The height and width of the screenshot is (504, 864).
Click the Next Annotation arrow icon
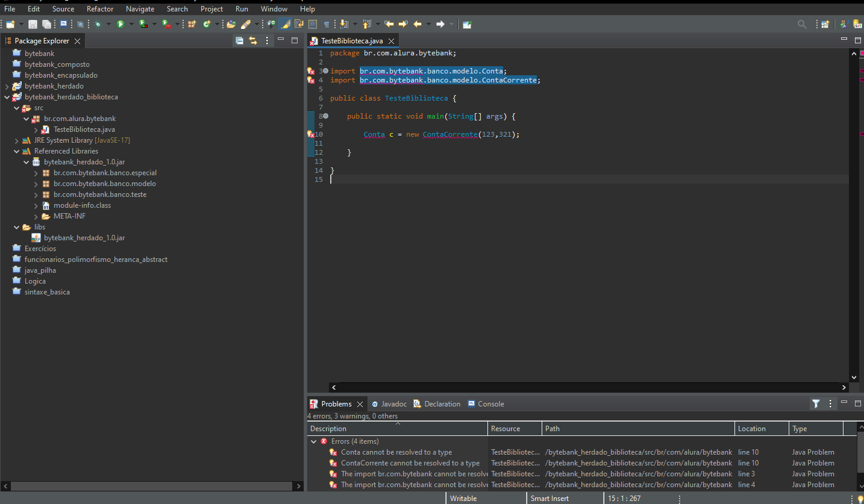(343, 24)
